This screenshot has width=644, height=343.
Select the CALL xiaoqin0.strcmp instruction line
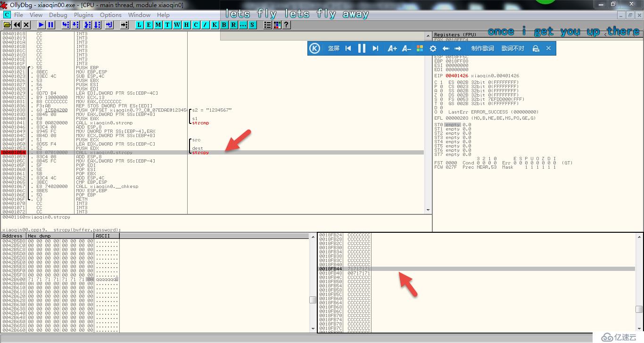click(x=212, y=123)
